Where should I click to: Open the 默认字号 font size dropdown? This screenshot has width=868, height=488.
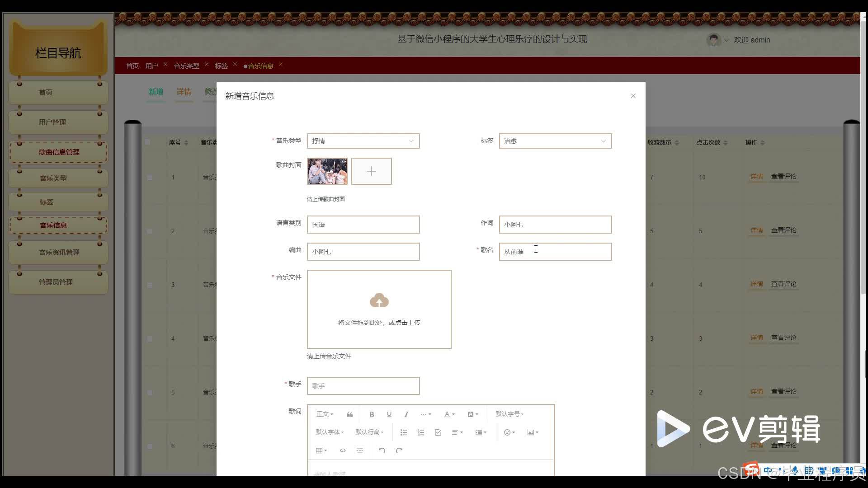[x=509, y=414]
